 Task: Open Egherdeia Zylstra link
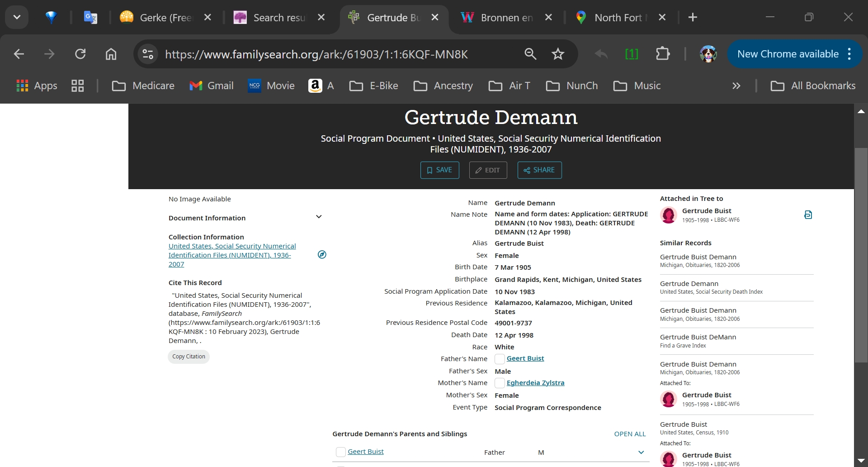click(x=535, y=383)
